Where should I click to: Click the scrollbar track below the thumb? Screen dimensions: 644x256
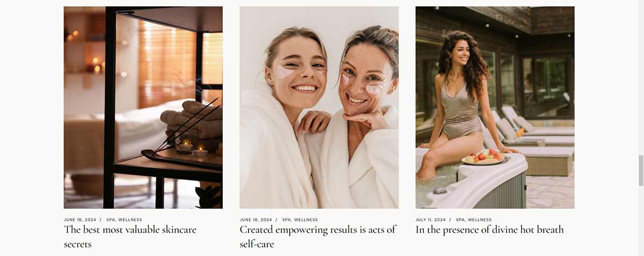pyautogui.click(x=641, y=221)
